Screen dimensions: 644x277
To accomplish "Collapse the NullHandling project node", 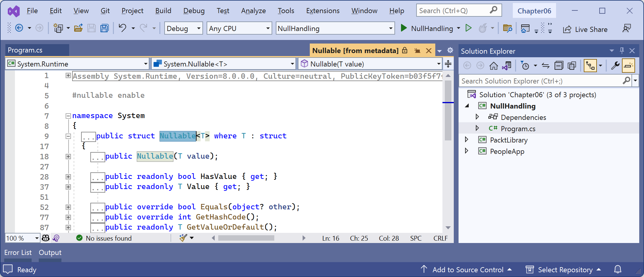I will 467,106.
